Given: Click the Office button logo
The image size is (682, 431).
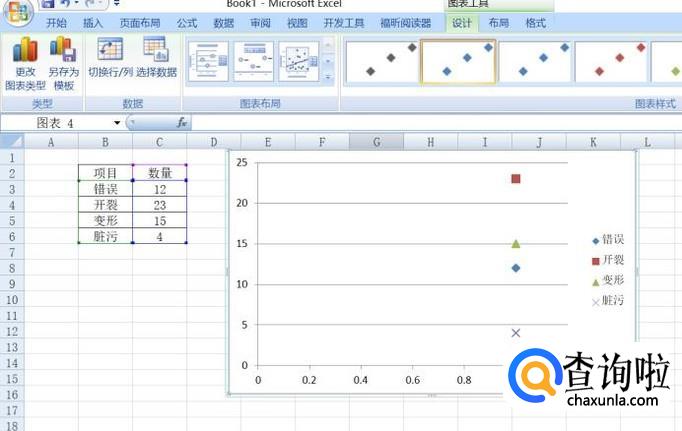Looking at the screenshot, I should click(18, 13).
